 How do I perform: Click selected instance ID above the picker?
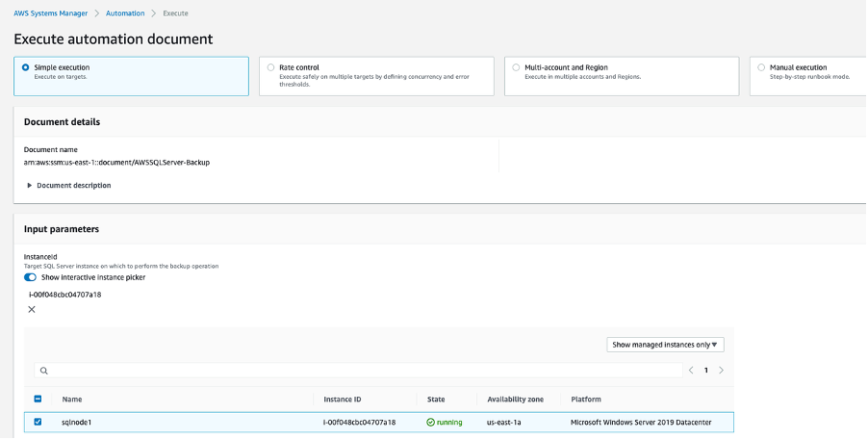pyautogui.click(x=65, y=295)
